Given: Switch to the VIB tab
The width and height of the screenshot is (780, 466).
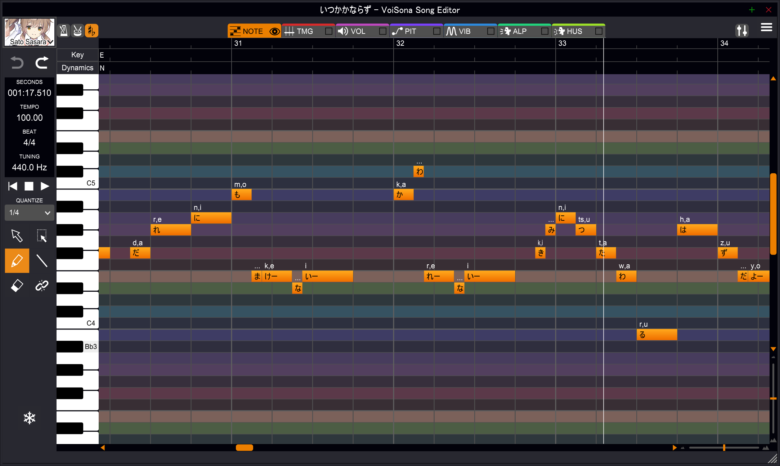Looking at the screenshot, I should point(464,31).
